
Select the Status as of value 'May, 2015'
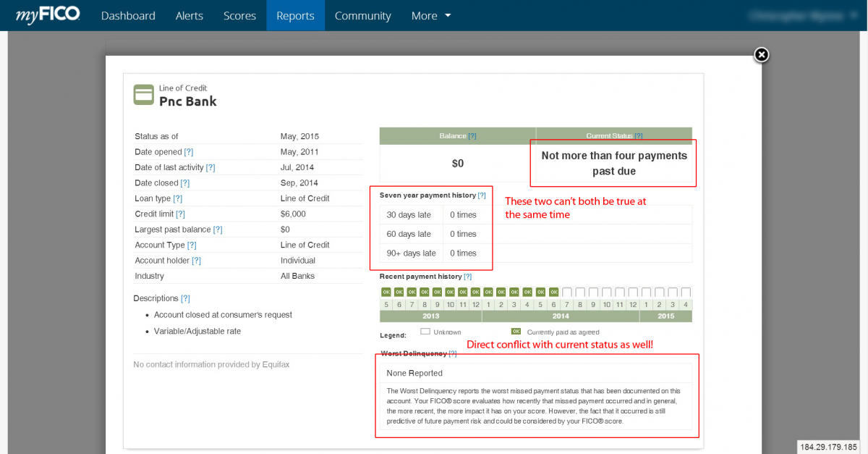pos(299,136)
